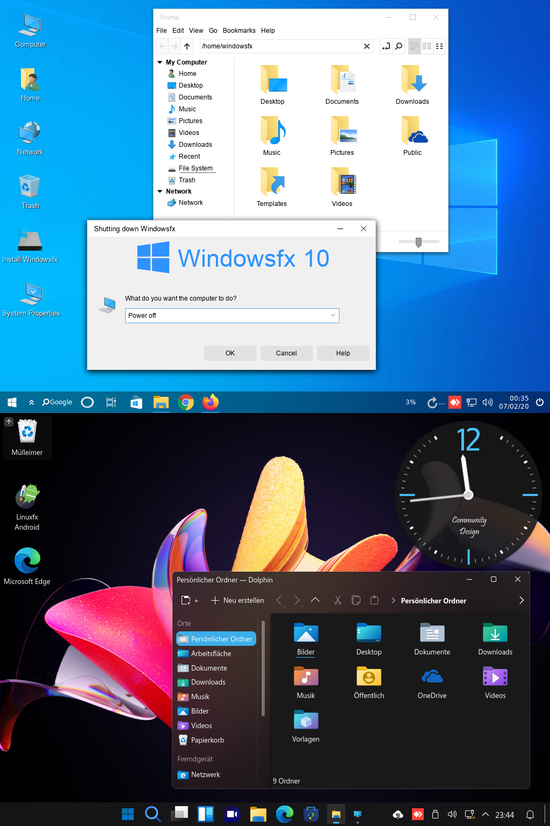Screen dimensions: 550x826
Task: Click the search magnifier in Home window
Action: coord(399,46)
